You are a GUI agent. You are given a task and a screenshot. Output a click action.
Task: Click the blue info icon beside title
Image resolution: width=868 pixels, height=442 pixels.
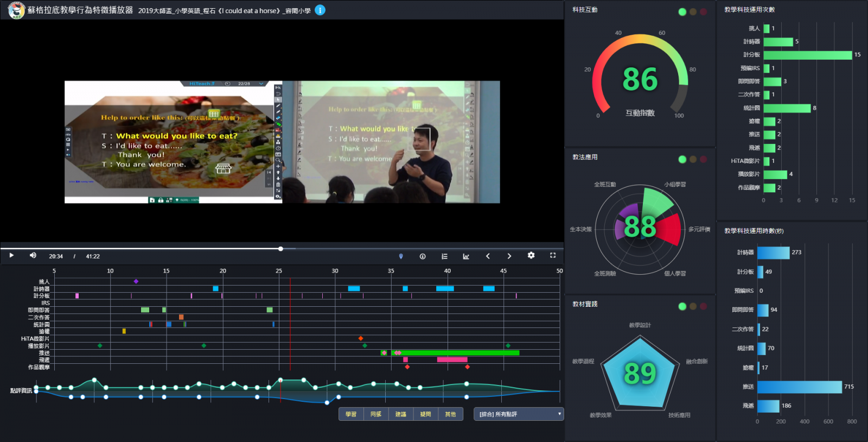320,10
